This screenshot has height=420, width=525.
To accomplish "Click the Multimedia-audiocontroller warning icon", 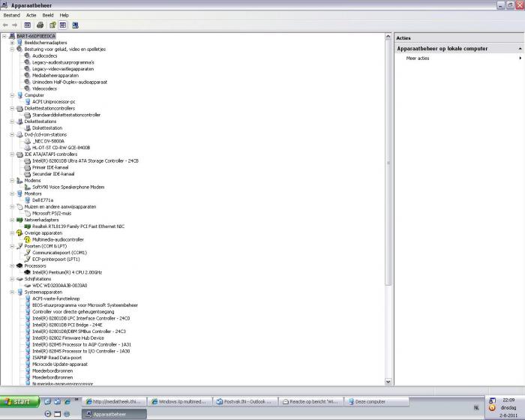I will 28,239.
